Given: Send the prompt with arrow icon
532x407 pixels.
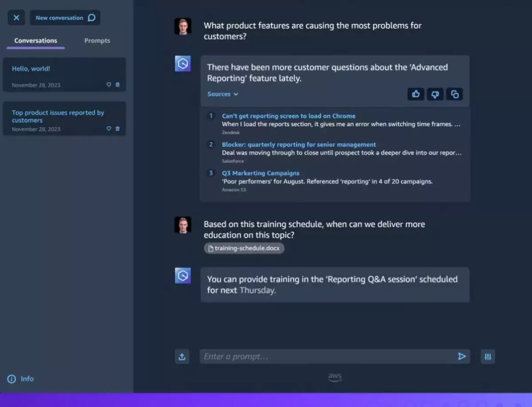Looking at the screenshot, I should tap(462, 357).
